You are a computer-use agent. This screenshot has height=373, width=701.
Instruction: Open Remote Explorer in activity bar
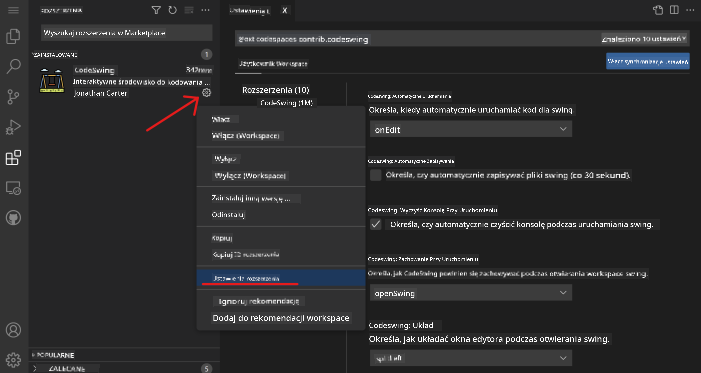(13, 188)
